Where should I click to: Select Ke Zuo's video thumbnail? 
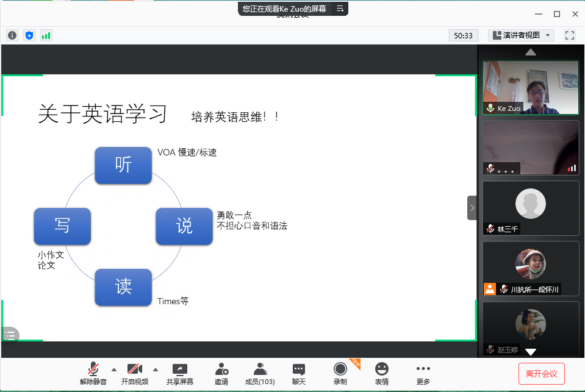(530, 87)
